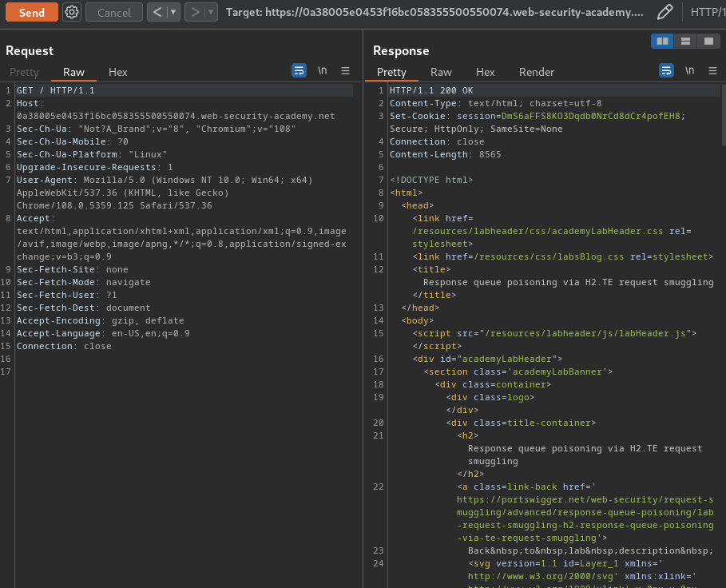Viewport: 726px width, 588px height.
Task: Switch Request view to Raw tab
Action: [x=73, y=72]
